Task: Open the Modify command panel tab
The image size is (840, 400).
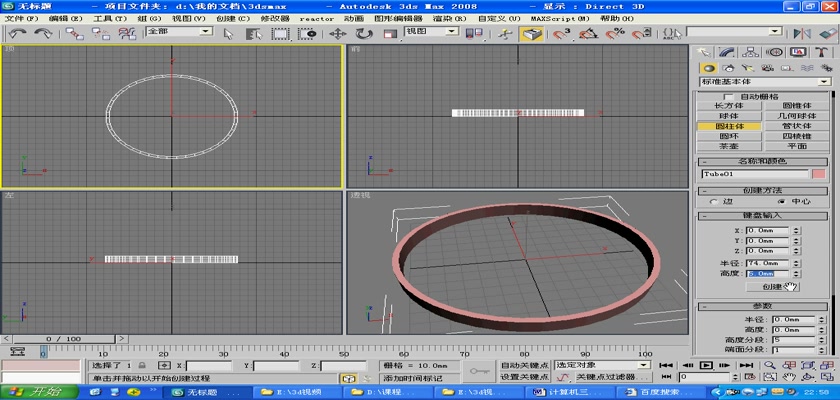Action: pyautogui.click(x=726, y=52)
